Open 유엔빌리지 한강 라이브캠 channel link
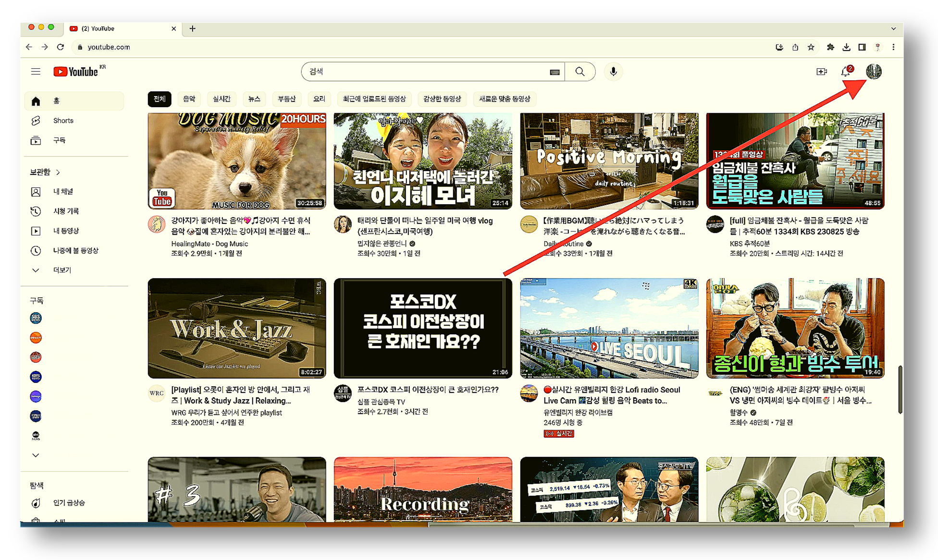This screenshot has height=560, width=938. [578, 412]
